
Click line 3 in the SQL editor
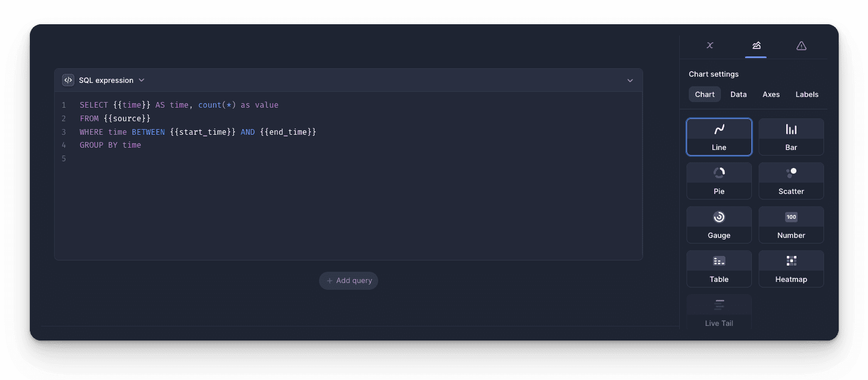197,131
